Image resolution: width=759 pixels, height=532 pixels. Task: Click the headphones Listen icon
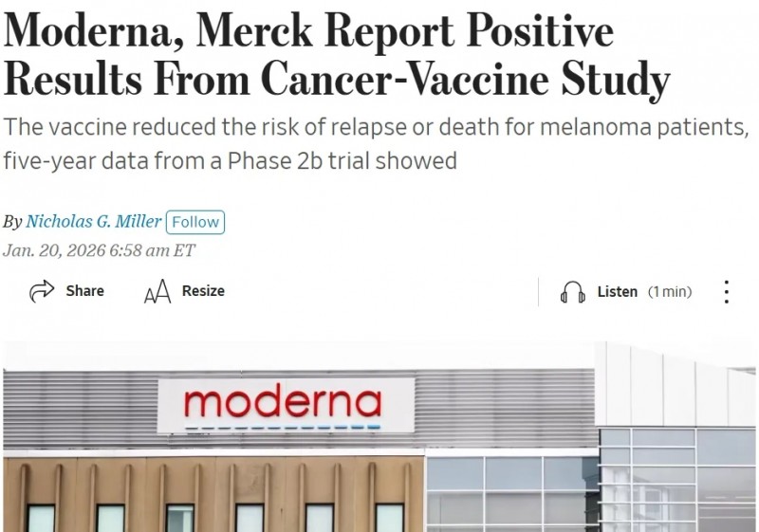click(572, 292)
